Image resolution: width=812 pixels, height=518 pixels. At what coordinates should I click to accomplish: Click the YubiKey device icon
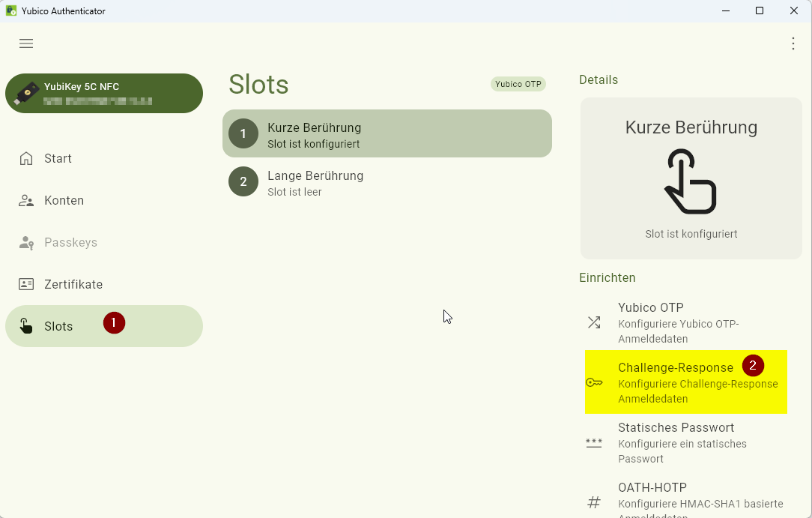point(26,93)
